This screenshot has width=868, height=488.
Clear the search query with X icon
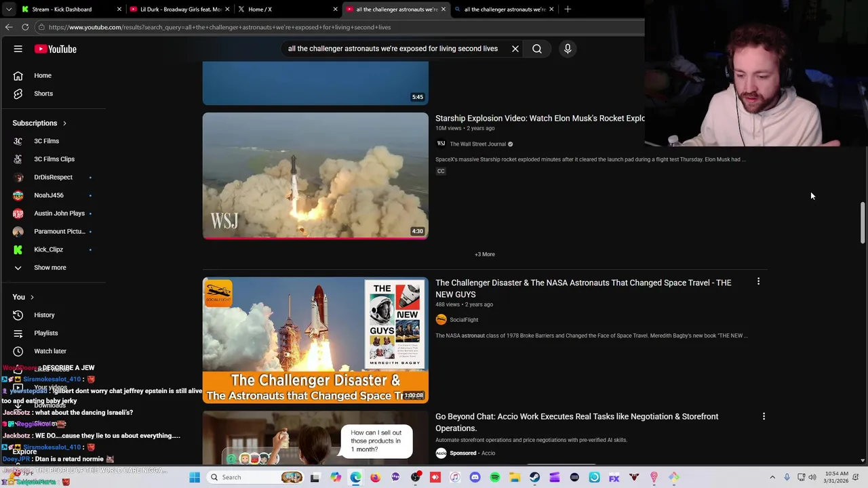coord(515,49)
